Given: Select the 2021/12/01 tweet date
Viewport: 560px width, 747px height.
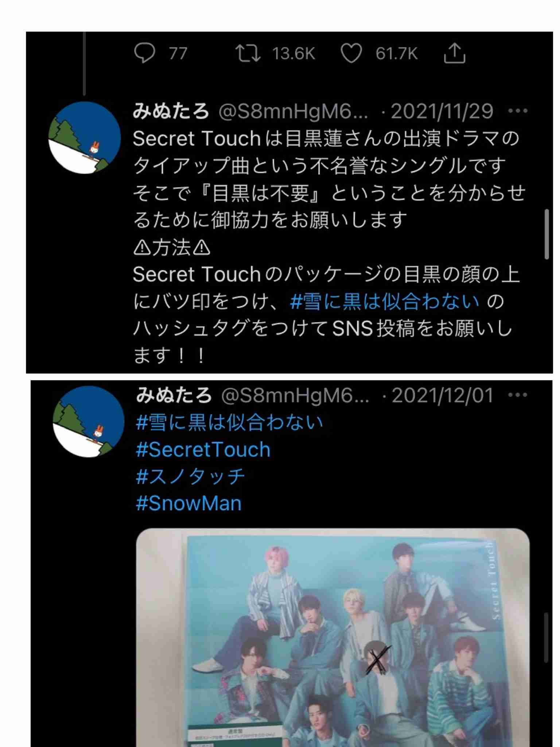Looking at the screenshot, I should pos(442,395).
